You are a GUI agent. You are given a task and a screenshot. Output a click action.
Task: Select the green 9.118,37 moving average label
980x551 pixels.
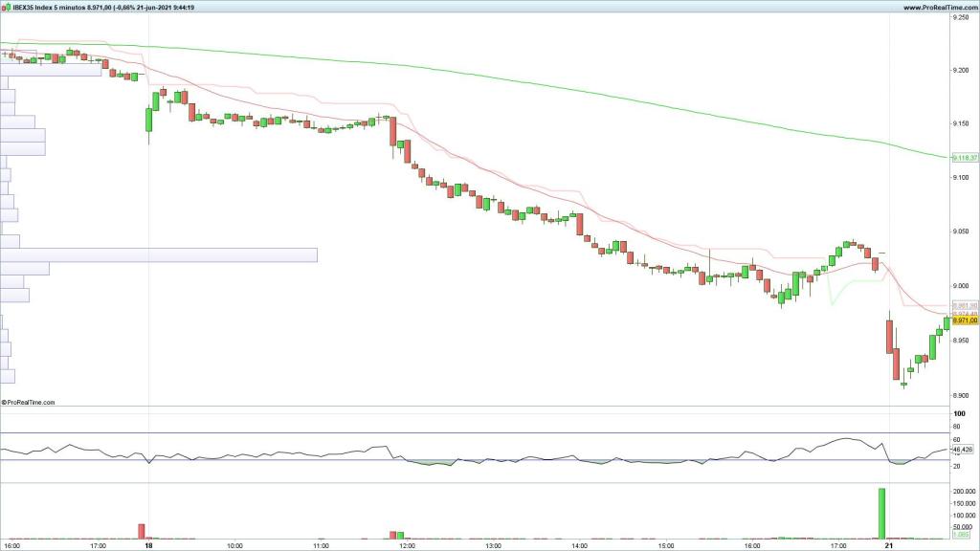pos(962,157)
